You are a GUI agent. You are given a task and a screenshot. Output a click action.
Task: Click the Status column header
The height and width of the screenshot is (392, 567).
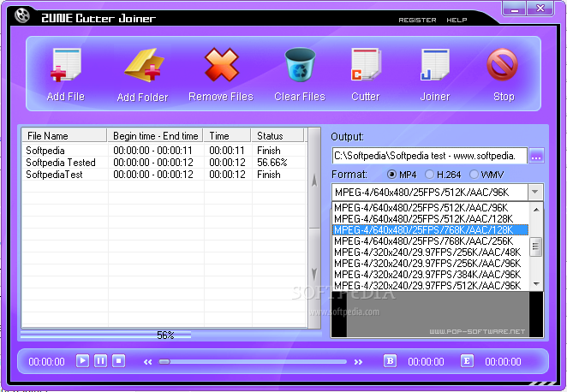click(x=278, y=136)
